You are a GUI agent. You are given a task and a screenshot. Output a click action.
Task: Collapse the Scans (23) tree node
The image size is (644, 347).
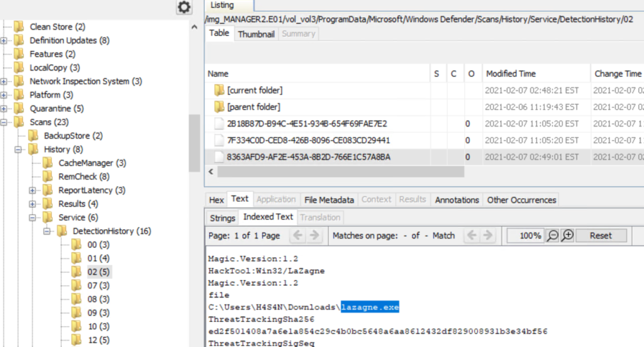4,122
